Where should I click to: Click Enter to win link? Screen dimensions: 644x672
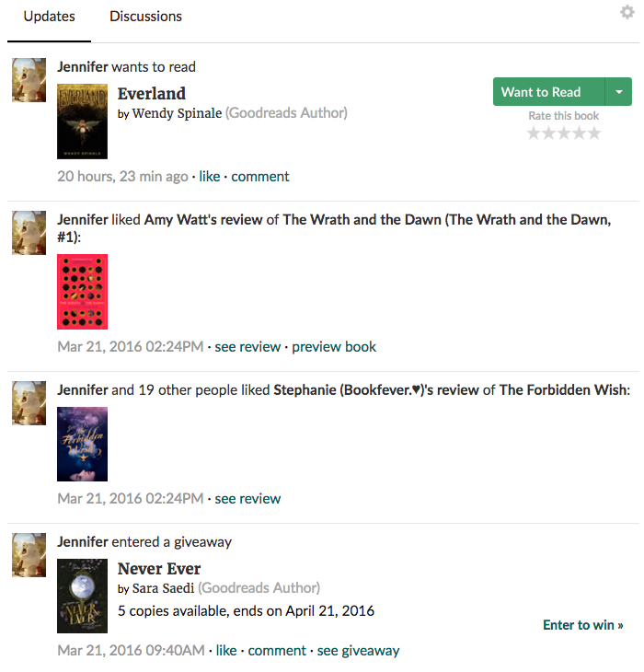coord(582,625)
